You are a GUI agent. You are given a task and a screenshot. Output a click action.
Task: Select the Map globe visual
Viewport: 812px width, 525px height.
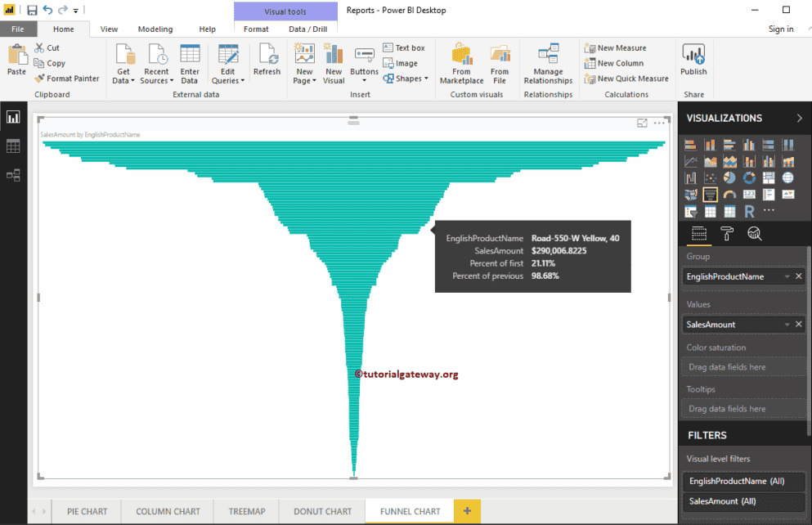click(788, 178)
